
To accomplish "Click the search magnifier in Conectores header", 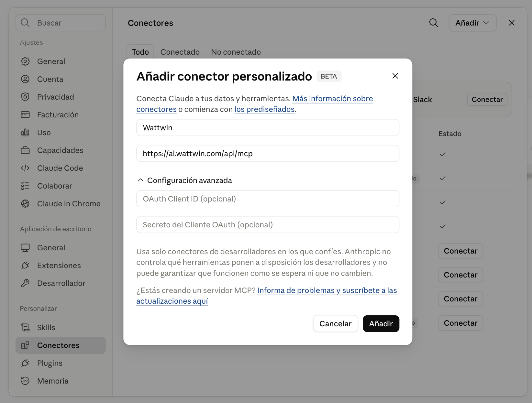I will (434, 23).
